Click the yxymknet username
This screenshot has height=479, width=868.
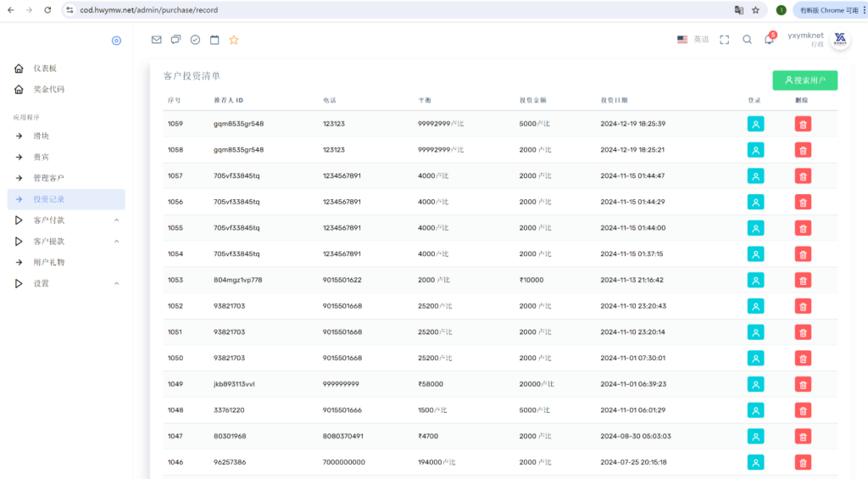[805, 36]
